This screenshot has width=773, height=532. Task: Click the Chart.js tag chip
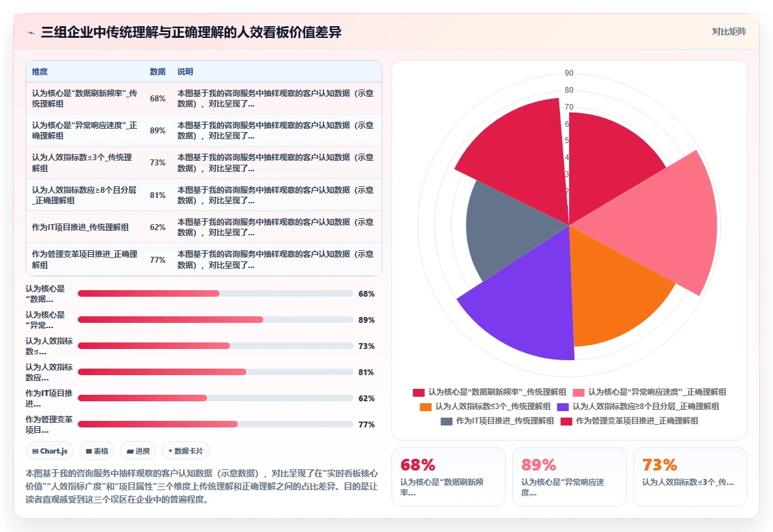click(50, 451)
